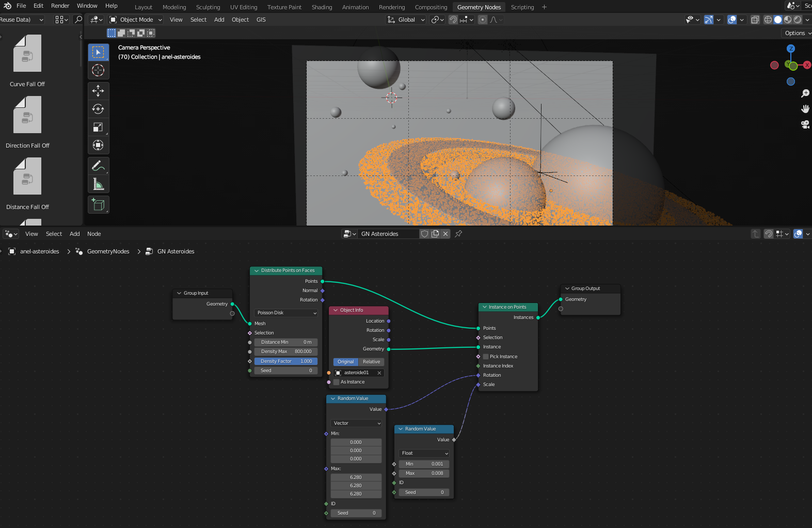The height and width of the screenshot is (528, 812).
Task: Select the Select Box tool
Action: [x=98, y=52]
